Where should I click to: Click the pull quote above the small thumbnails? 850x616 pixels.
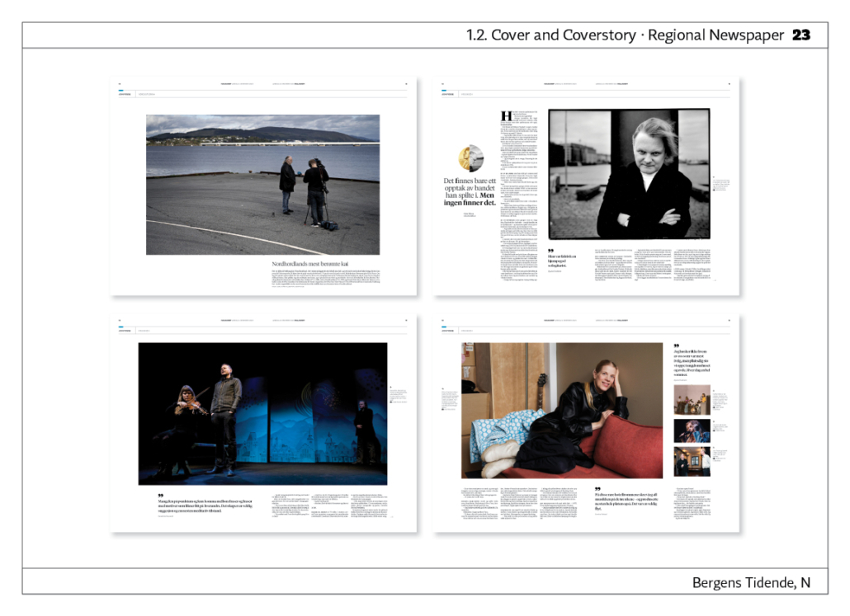[692, 363]
